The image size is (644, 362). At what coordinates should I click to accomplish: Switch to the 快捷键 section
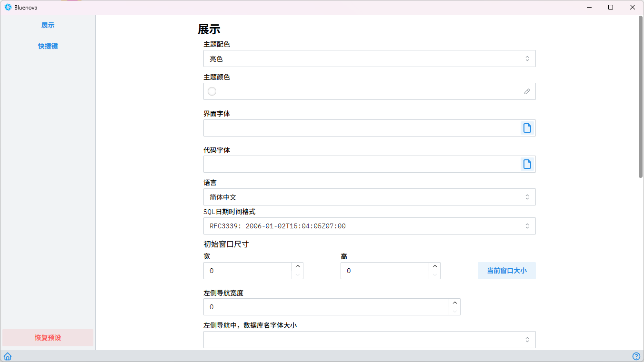[48, 46]
